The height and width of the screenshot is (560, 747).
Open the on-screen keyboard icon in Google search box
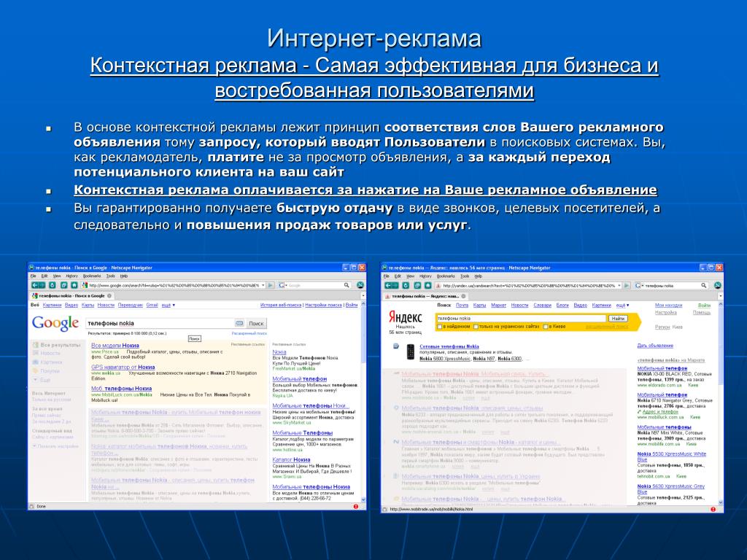pos(239,323)
